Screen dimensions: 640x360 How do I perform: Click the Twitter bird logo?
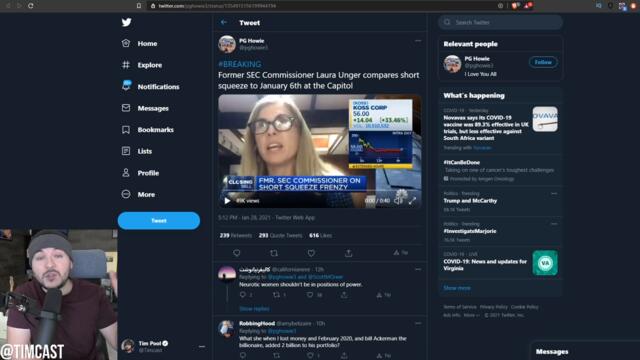click(x=127, y=22)
